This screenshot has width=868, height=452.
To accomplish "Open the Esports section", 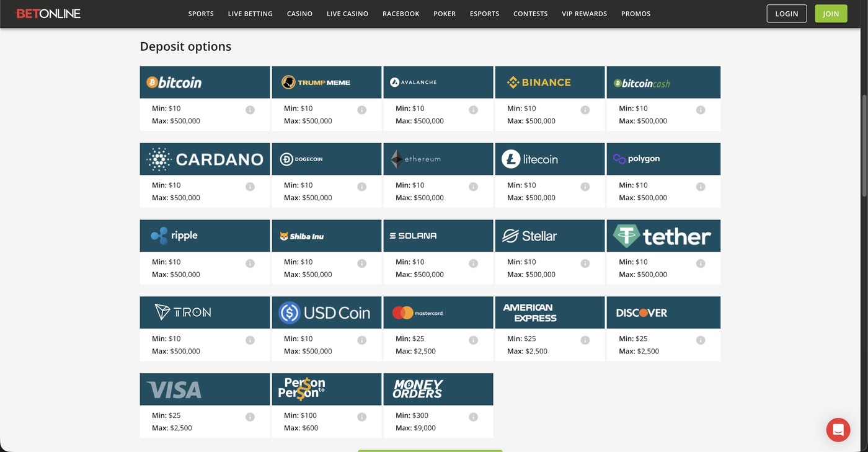I will [485, 14].
